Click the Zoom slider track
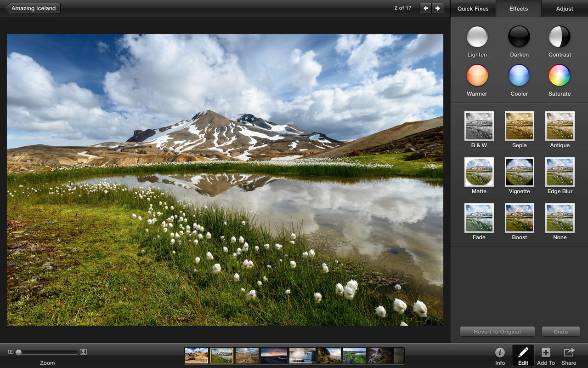Screen dimensions: 588x368 pyautogui.click(x=47, y=352)
